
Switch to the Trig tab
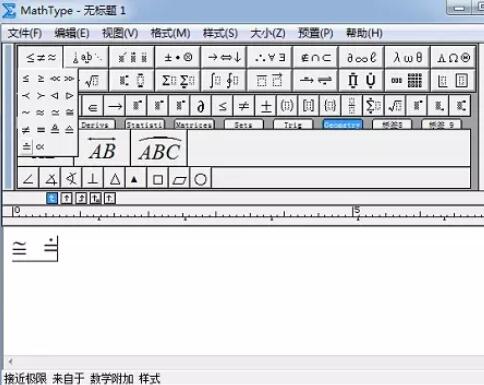pos(293,125)
